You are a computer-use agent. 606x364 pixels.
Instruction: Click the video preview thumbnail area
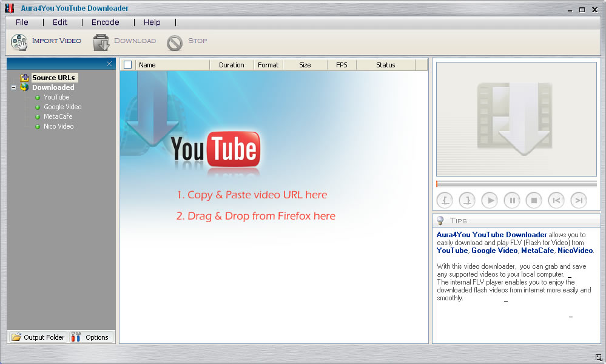click(x=516, y=119)
